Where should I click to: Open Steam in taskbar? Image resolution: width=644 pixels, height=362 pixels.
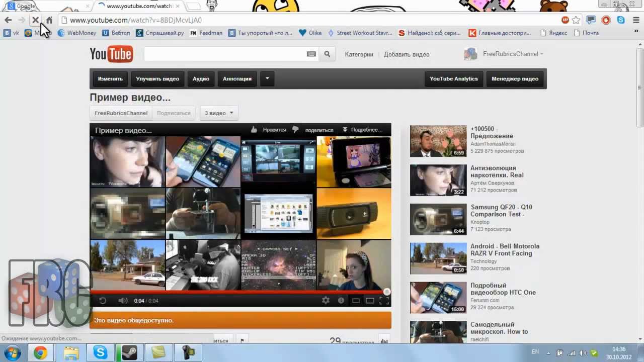(129, 353)
